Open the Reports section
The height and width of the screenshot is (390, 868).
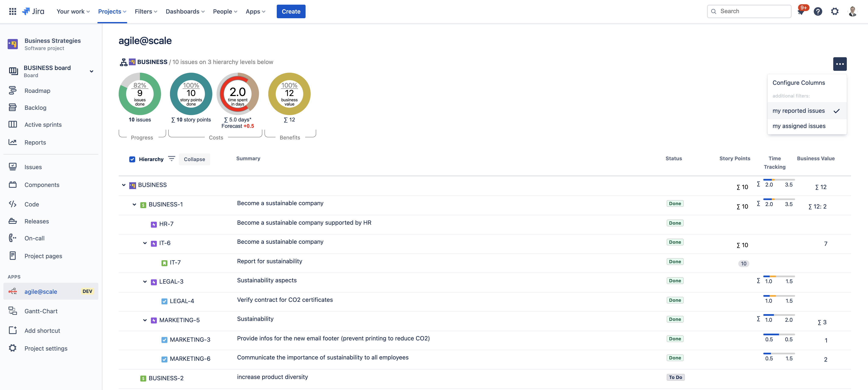pos(35,142)
